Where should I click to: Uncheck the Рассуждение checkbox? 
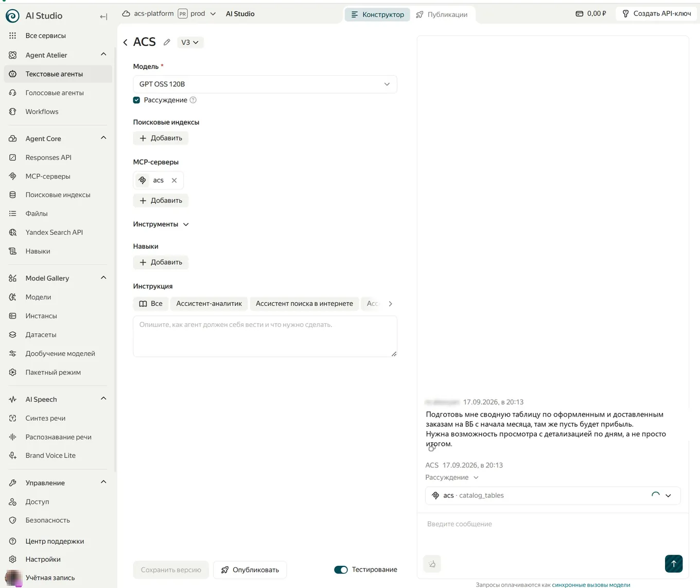point(136,100)
